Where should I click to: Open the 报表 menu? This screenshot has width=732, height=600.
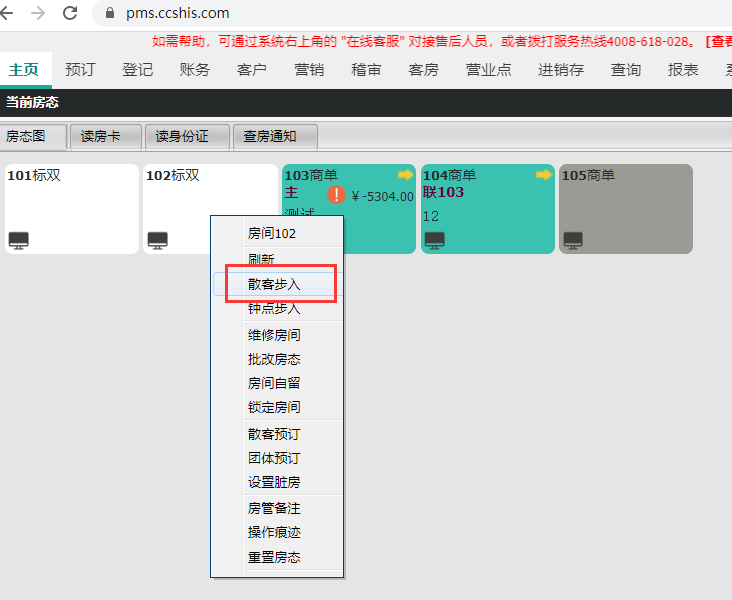683,70
